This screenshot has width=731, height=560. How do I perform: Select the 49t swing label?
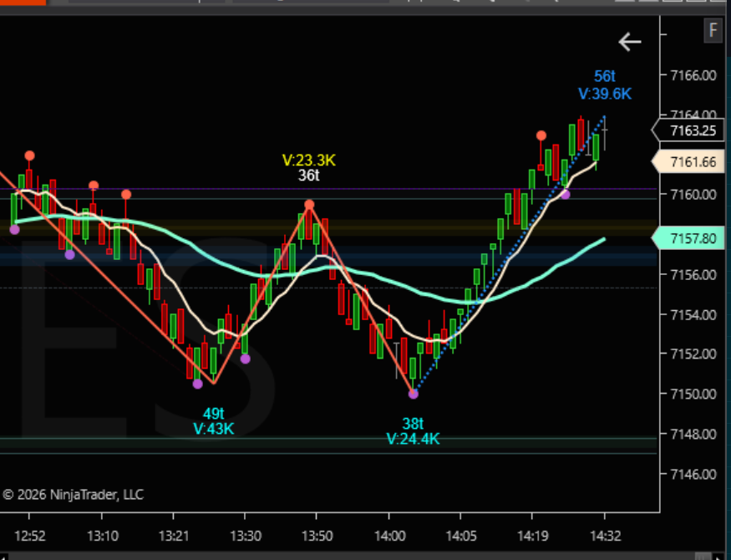pyautogui.click(x=214, y=413)
